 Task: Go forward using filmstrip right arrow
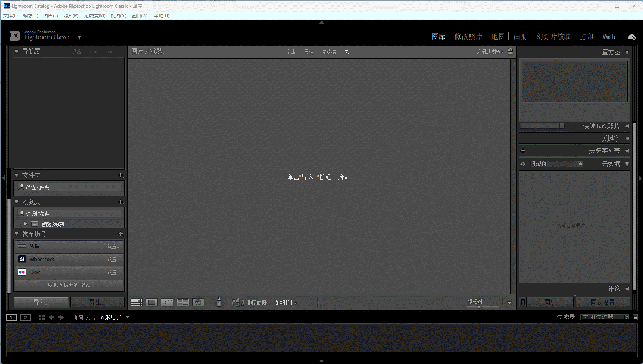pyautogui.click(x=61, y=318)
